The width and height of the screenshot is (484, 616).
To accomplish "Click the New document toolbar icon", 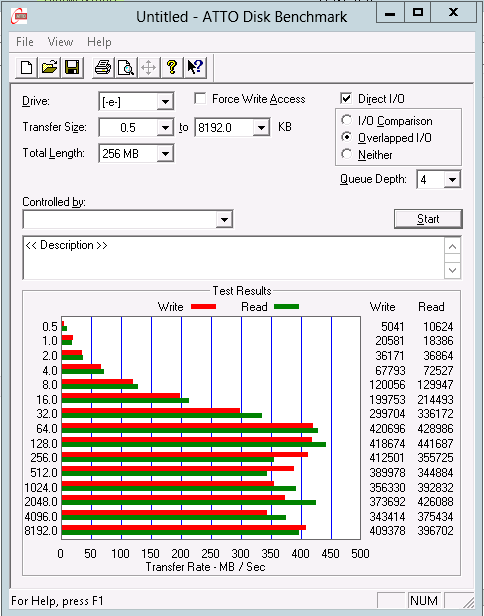I will tap(27, 67).
